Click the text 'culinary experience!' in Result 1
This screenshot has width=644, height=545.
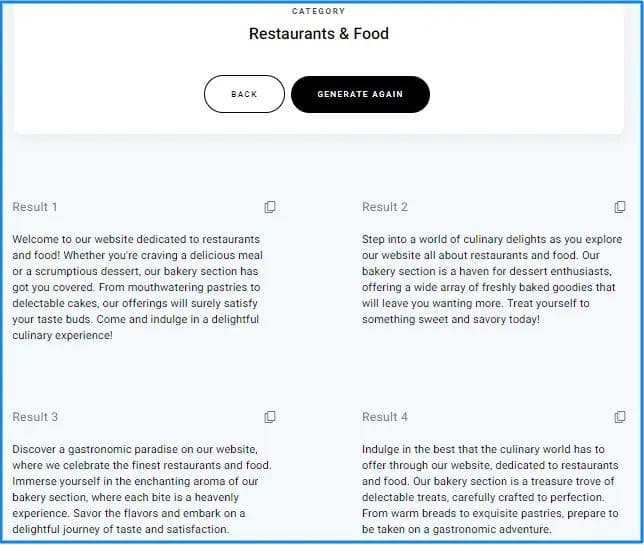[63, 336]
